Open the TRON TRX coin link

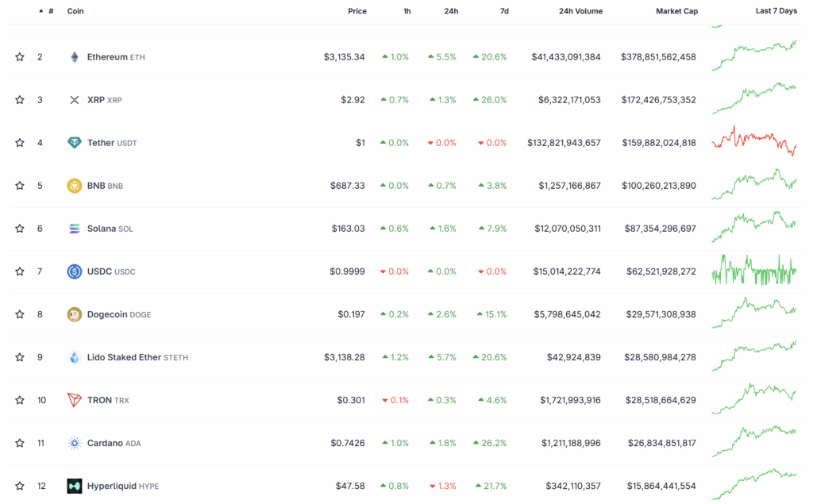click(x=108, y=400)
